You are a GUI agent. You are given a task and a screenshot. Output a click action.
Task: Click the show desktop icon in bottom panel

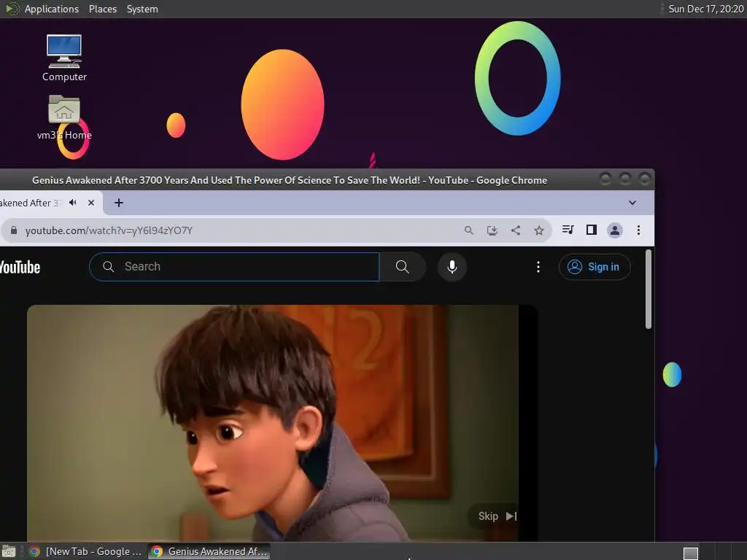point(9,551)
